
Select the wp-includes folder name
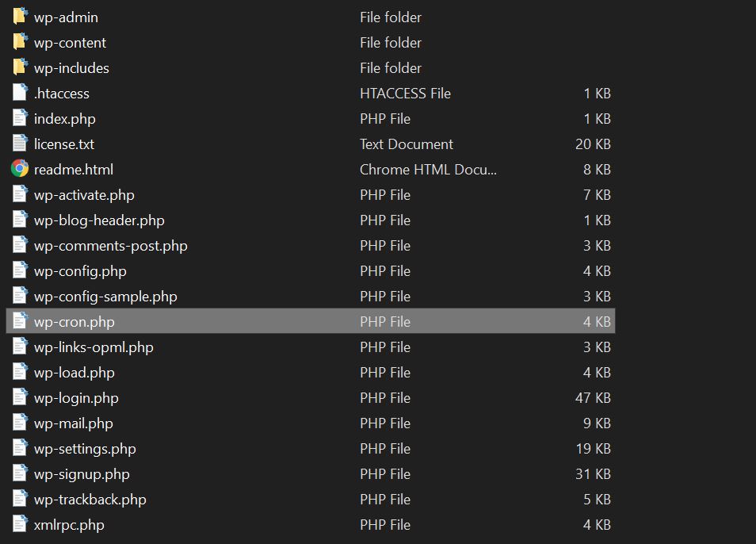(x=71, y=68)
